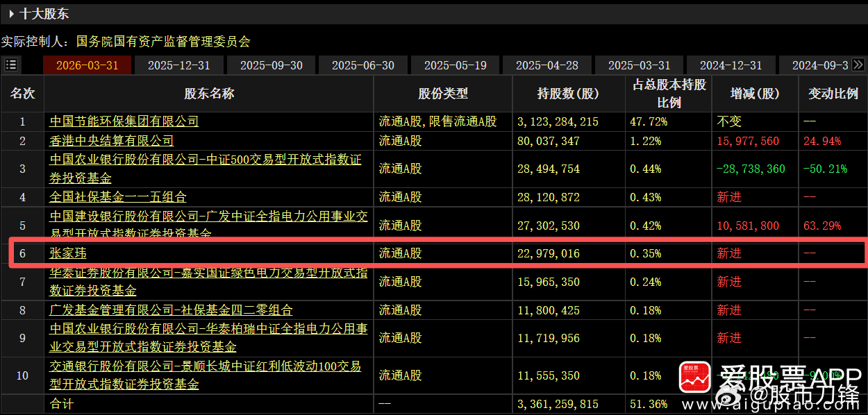Click the 占总股本持股比例 column header

669,94
